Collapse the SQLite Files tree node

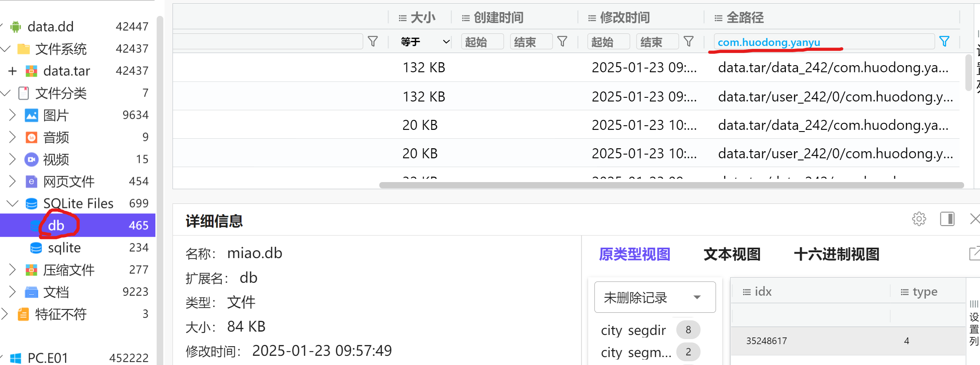pyautogui.click(x=13, y=203)
